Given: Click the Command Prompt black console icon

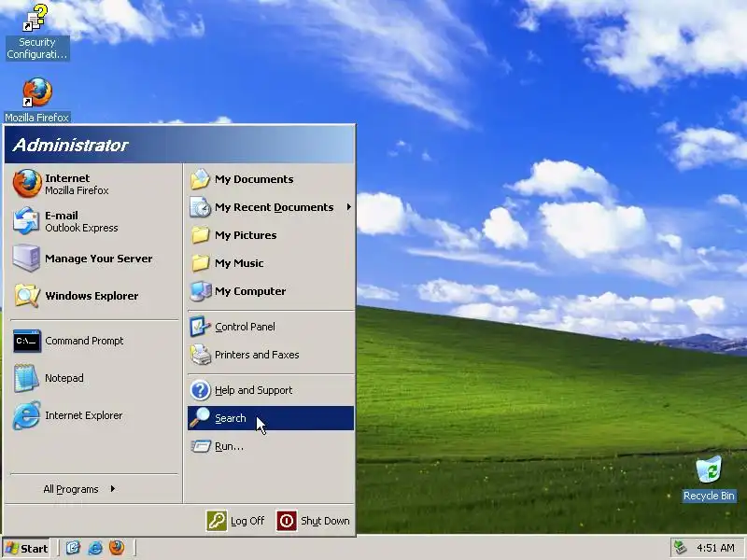Looking at the screenshot, I should [27, 341].
